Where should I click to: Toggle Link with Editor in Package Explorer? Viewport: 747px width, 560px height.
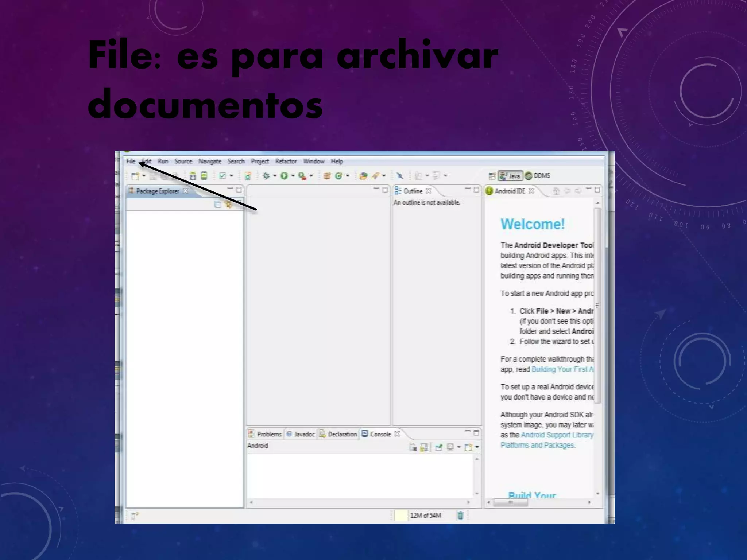coord(229,204)
